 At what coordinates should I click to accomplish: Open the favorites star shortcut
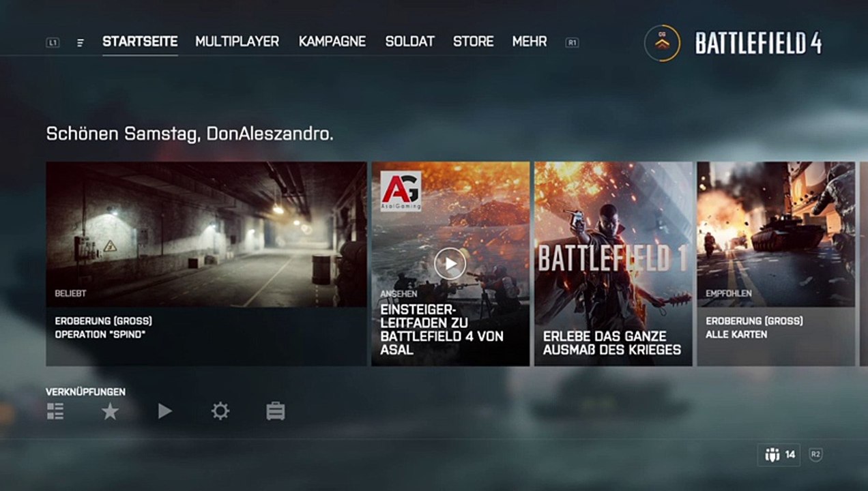tap(110, 411)
